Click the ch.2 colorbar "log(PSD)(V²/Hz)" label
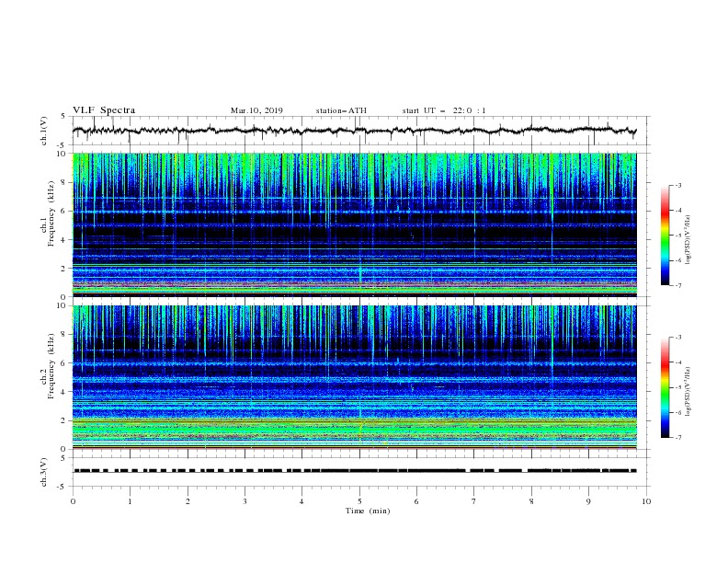 688,392
